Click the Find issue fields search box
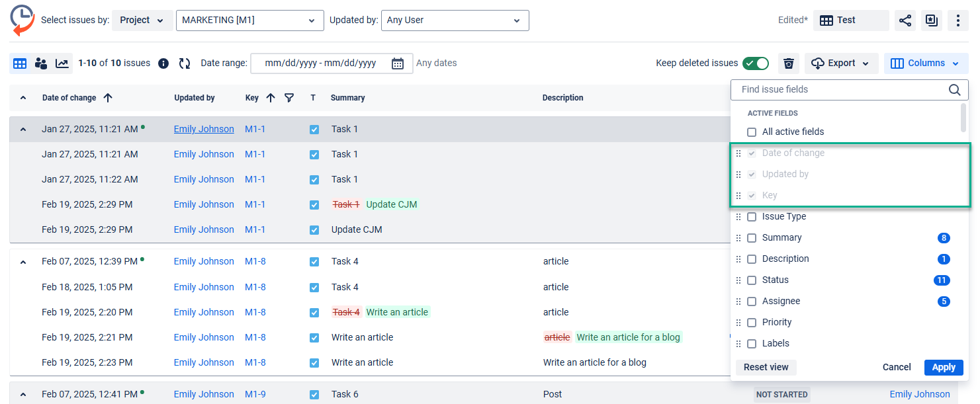The image size is (980, 404). 840,90
